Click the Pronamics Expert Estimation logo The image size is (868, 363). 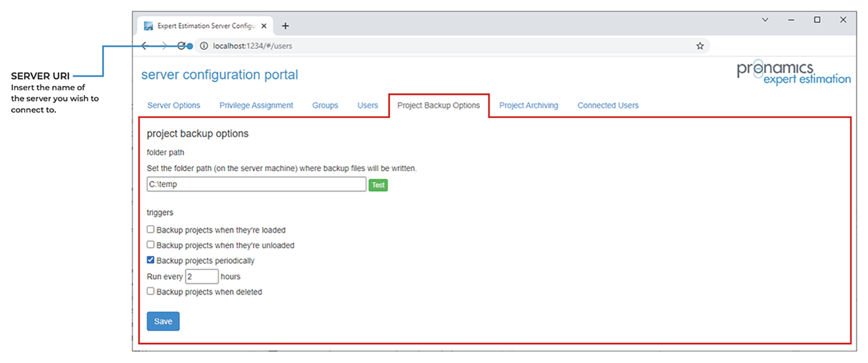(x=794, y=74)
